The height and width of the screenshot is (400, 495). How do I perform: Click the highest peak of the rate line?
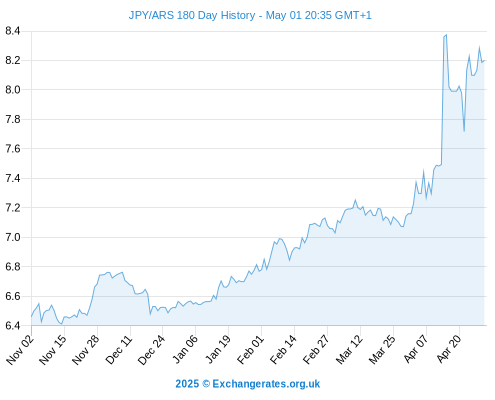pyautogui.click(x=446, y=35)
